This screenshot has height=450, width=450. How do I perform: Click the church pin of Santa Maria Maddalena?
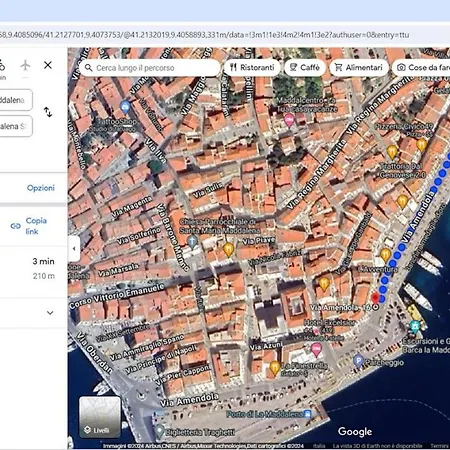coord(192,242)
